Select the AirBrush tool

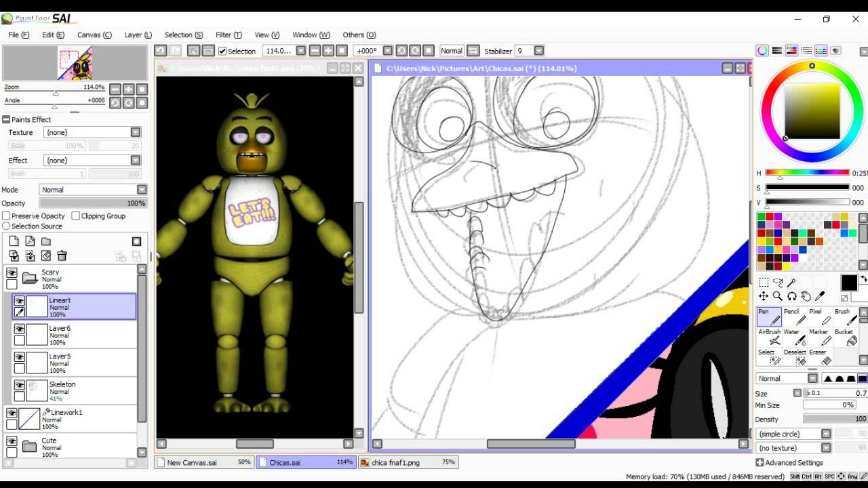pyautogui.click(x=769, y=337)
